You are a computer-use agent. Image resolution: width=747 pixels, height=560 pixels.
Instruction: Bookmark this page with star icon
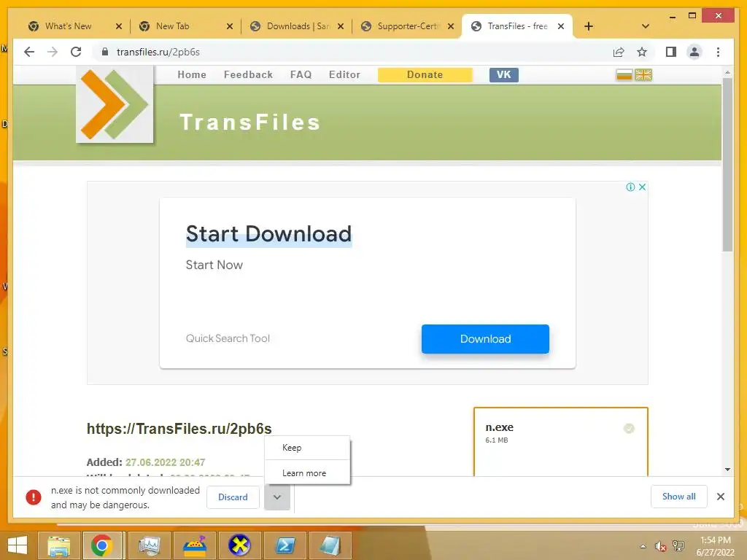tap(642, 52)
